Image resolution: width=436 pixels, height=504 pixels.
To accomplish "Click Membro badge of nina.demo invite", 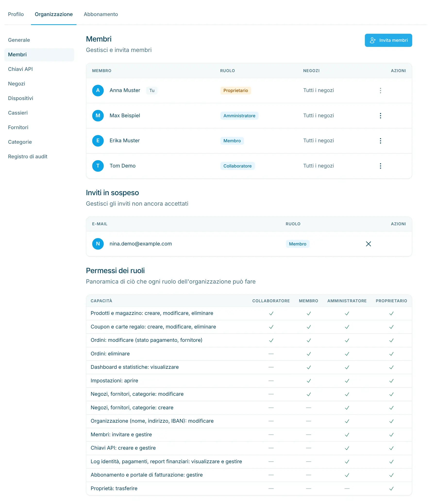I will 298,244.
